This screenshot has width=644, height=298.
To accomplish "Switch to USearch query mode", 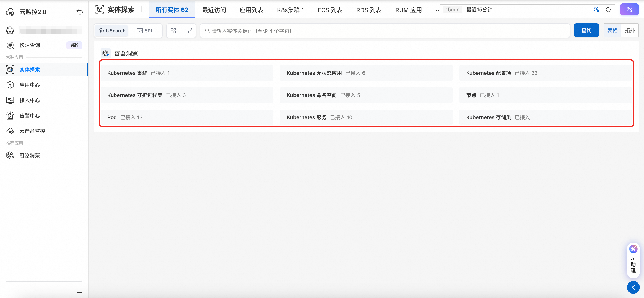I will [112, 30].
